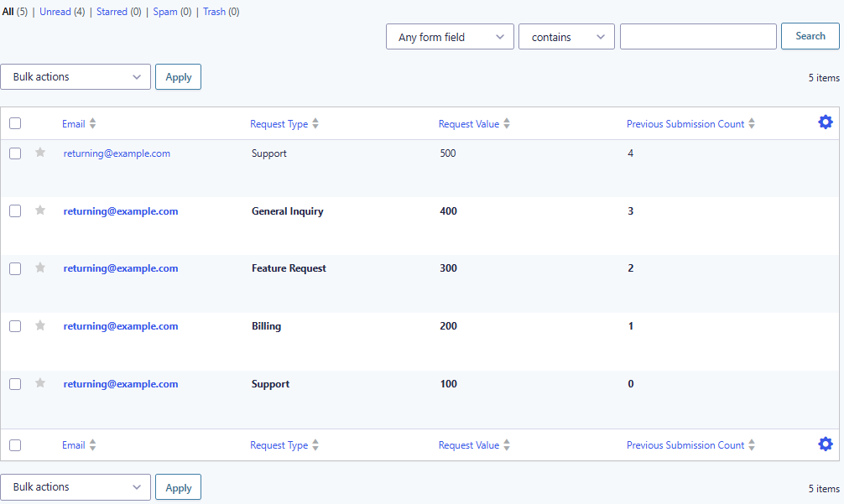Star the Feature Request entry
Image resolution: width=844 pixels, height=504 pixels.
tap(40, 268)
